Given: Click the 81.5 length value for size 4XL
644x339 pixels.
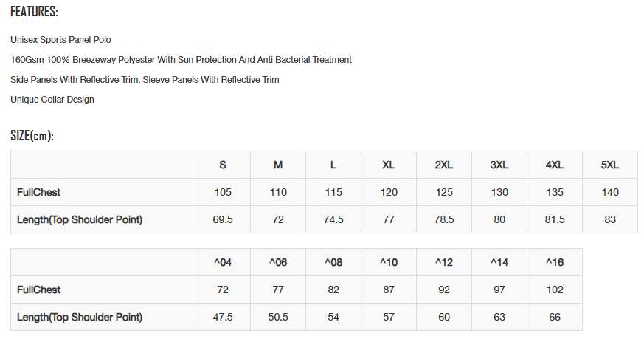Looking at the screenshot, I should tap(555, 219).
